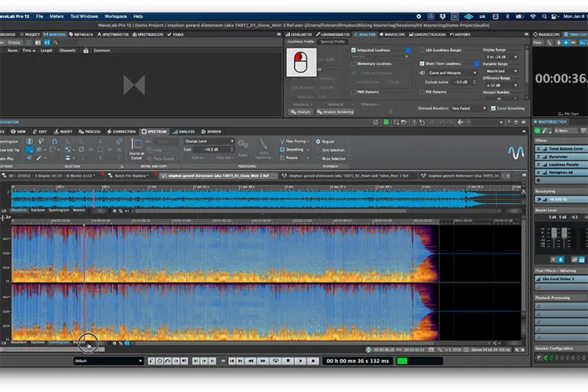Click the Gain value field
This screenshot has height=392, width=588.
pyautogui.click(x=213, y=149)
